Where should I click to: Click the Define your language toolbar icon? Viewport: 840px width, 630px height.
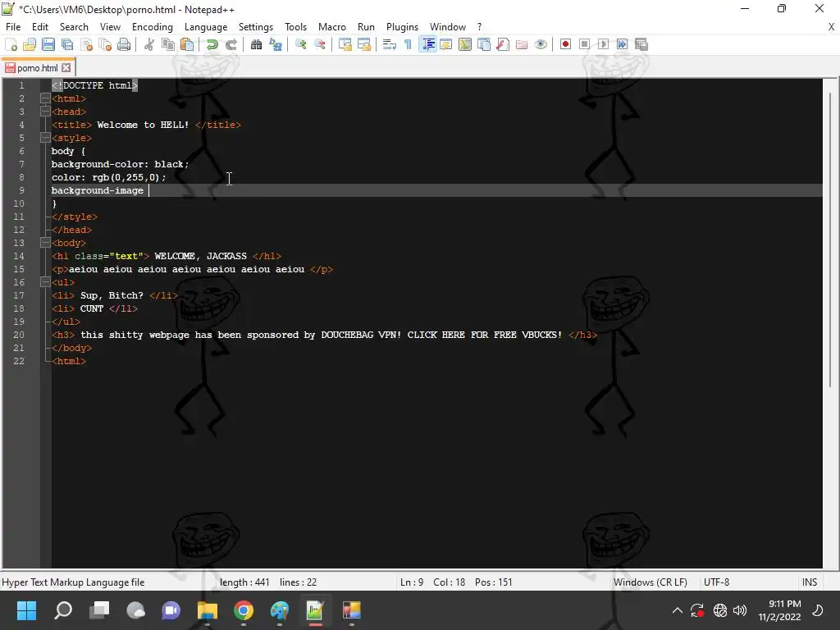tap(445, 44)
